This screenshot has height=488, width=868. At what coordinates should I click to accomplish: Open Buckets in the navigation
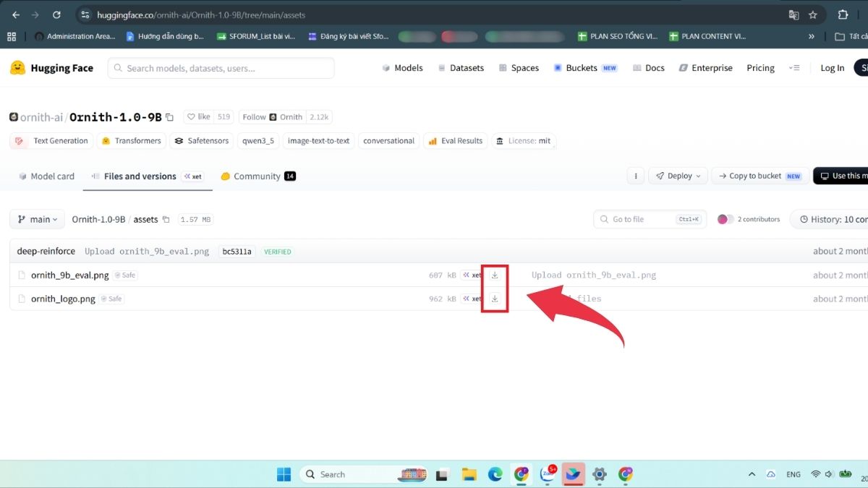[585, 68]
